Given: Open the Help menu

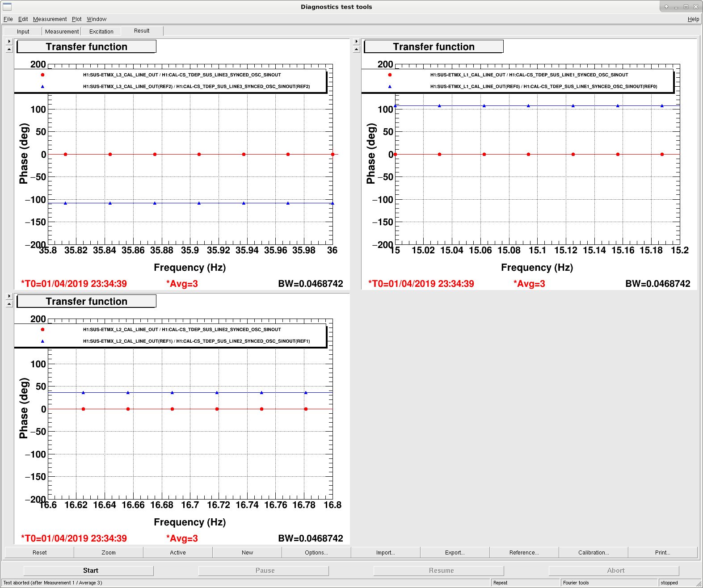Looking at the screenshot, I should (x=693, y=19).
